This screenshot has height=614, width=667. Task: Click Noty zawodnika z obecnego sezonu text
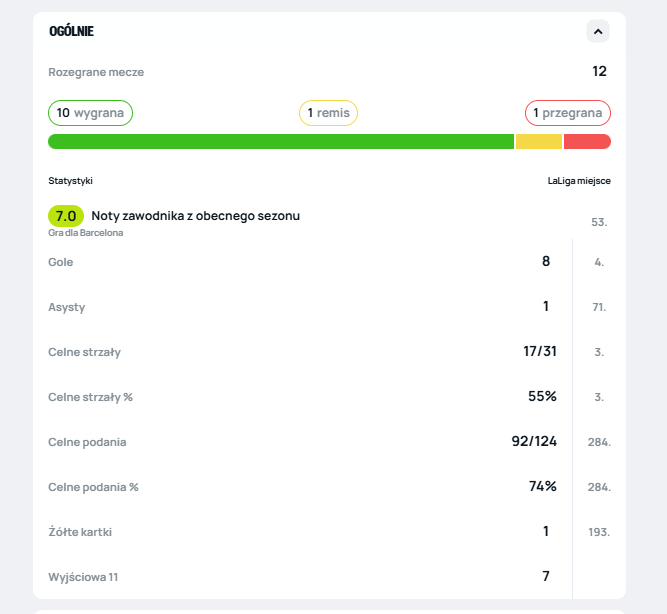(195, 215)
